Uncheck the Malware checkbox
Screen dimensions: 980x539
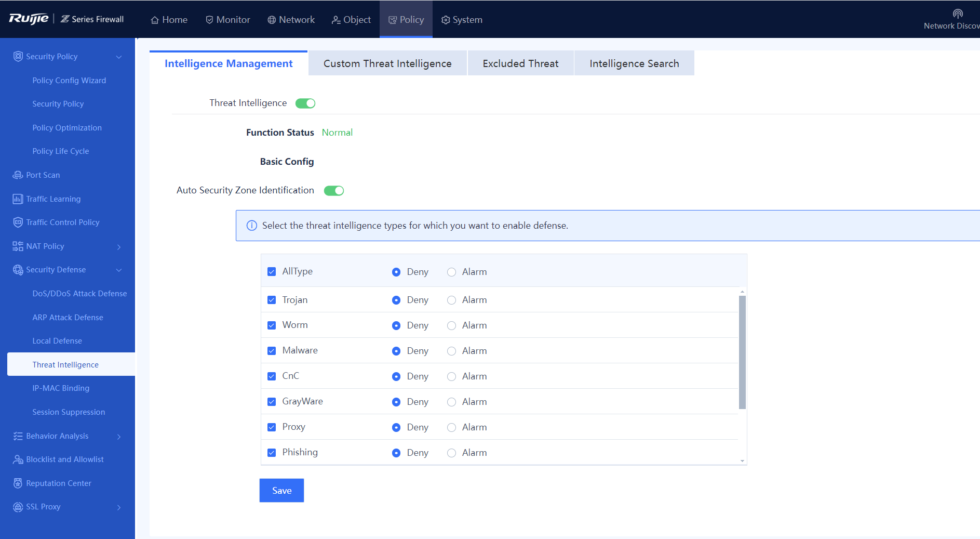click(x=272, y=351)
